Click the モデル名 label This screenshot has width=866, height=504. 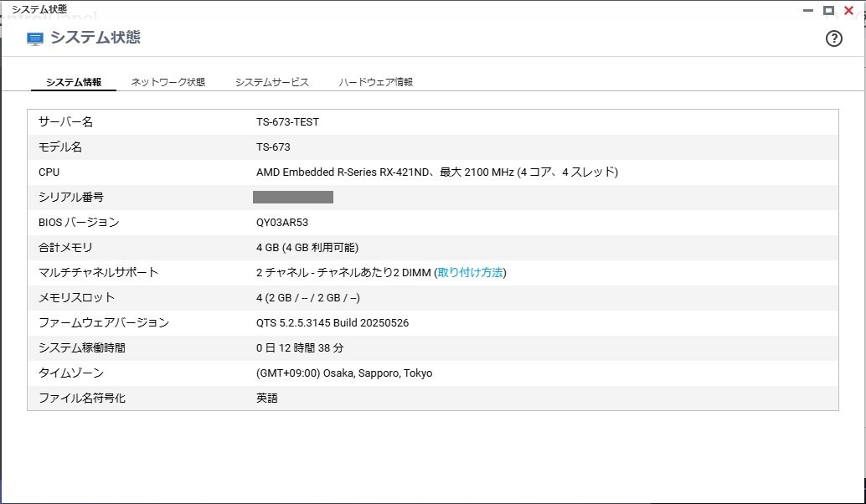click(x=60, y=147)
